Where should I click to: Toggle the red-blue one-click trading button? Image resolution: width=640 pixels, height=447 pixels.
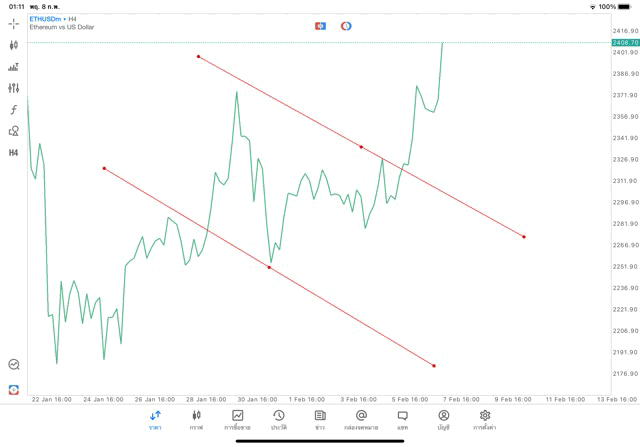320,25
